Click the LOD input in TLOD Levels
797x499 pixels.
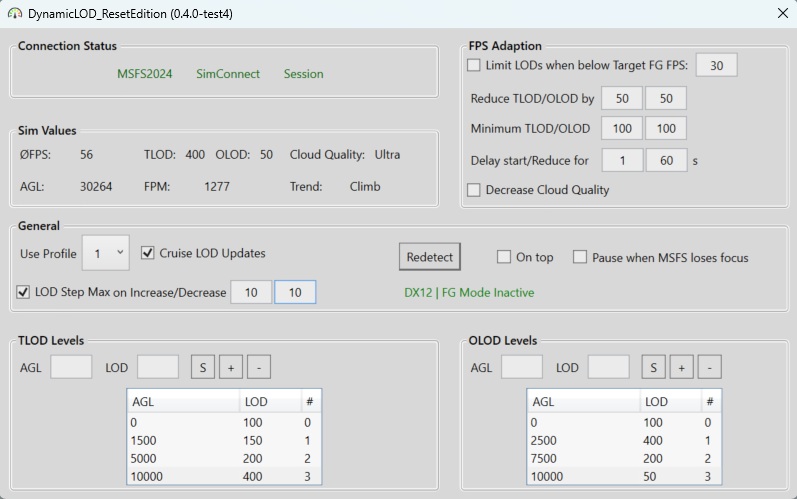(x=158, y=367)
